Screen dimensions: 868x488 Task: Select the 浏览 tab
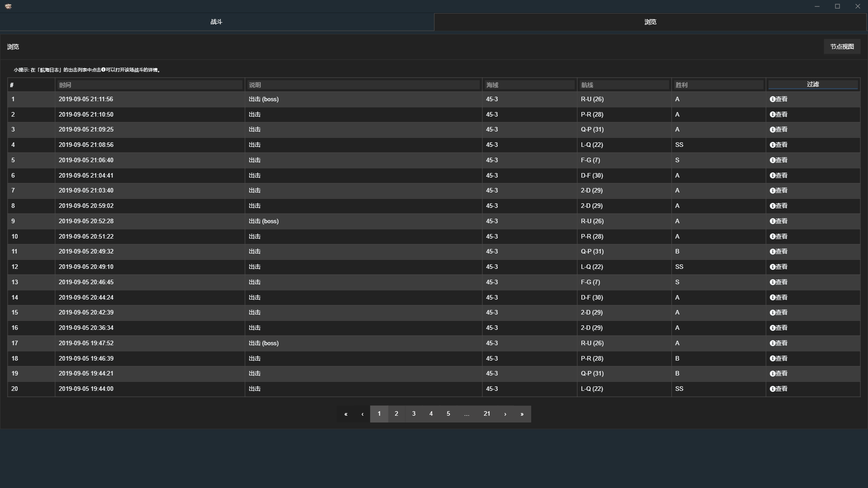pos(650,22)
